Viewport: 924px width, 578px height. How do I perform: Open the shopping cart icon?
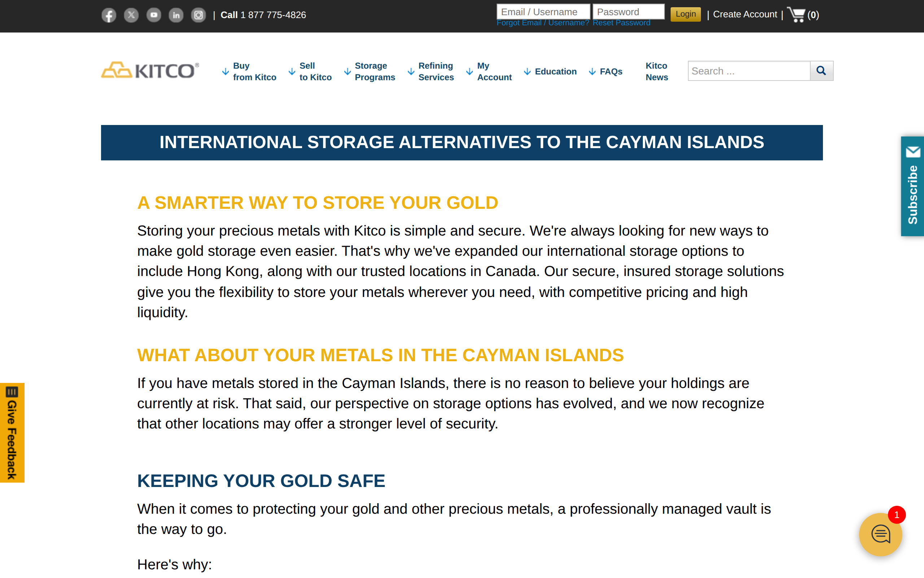pyautogui.click(x=797, y=15)
